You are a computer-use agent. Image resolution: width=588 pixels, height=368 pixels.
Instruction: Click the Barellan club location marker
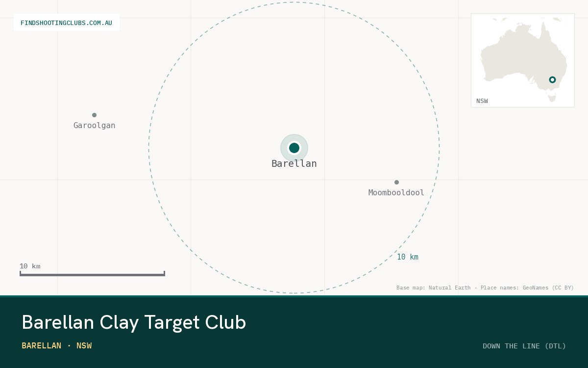pos(294,148)
